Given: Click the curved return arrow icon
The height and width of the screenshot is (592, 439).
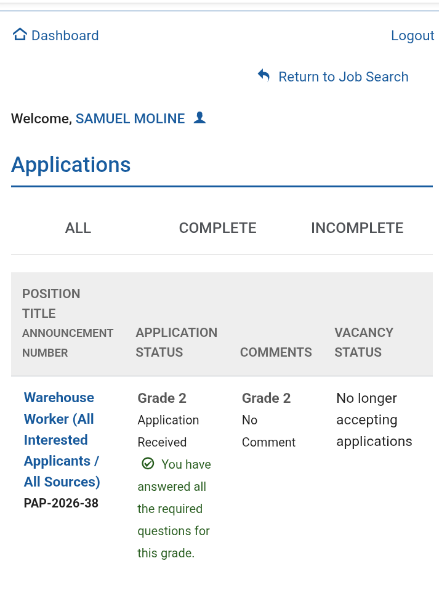Looking at the screenshot, I should click(263, 76).
